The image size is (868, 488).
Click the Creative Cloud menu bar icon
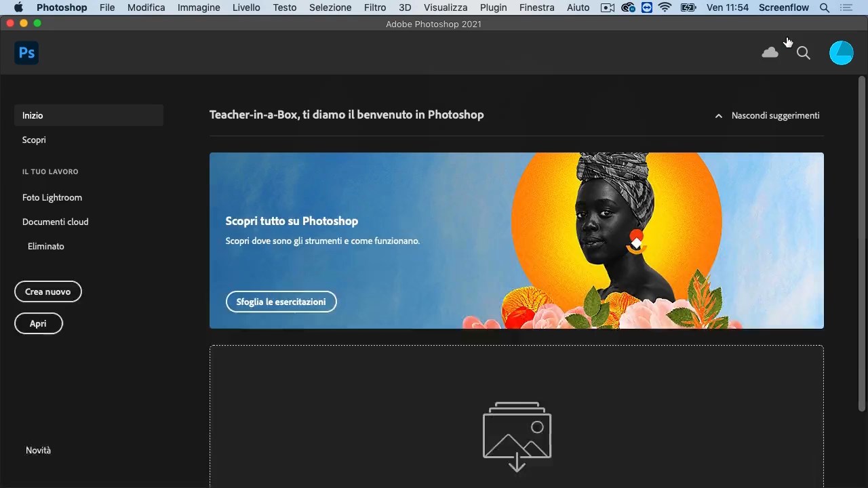click(628, 7)
